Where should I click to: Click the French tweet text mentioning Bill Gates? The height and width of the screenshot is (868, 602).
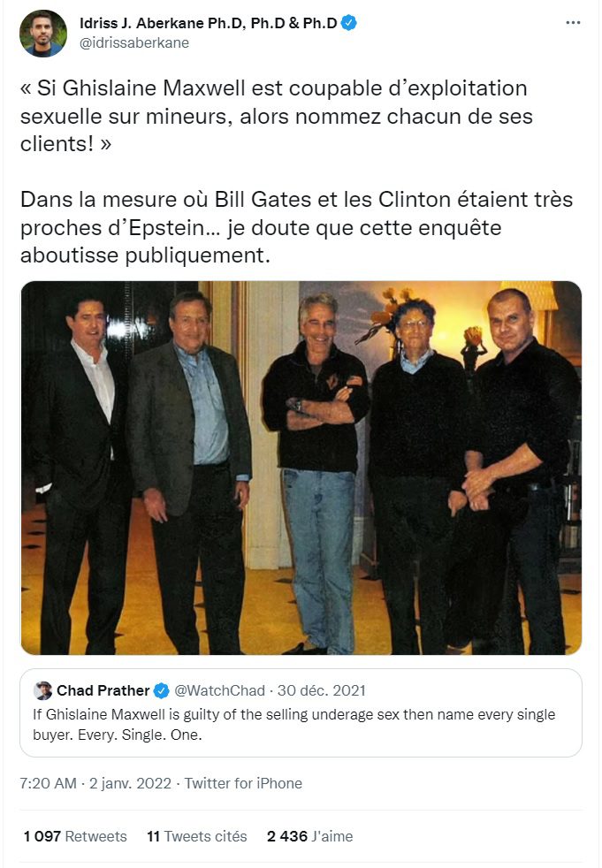(x=296, y=227)
